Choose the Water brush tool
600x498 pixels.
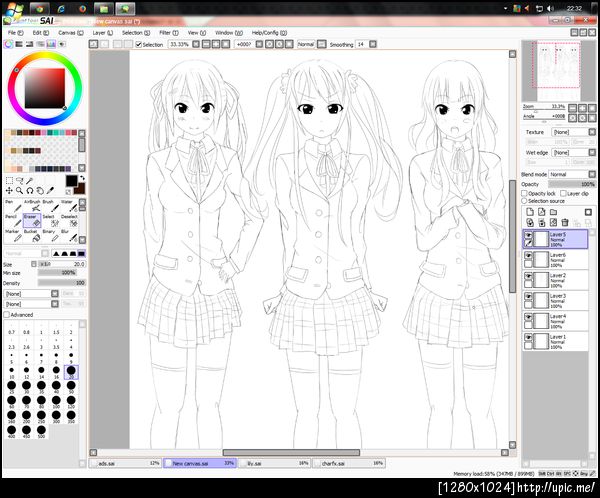[69, 206]
